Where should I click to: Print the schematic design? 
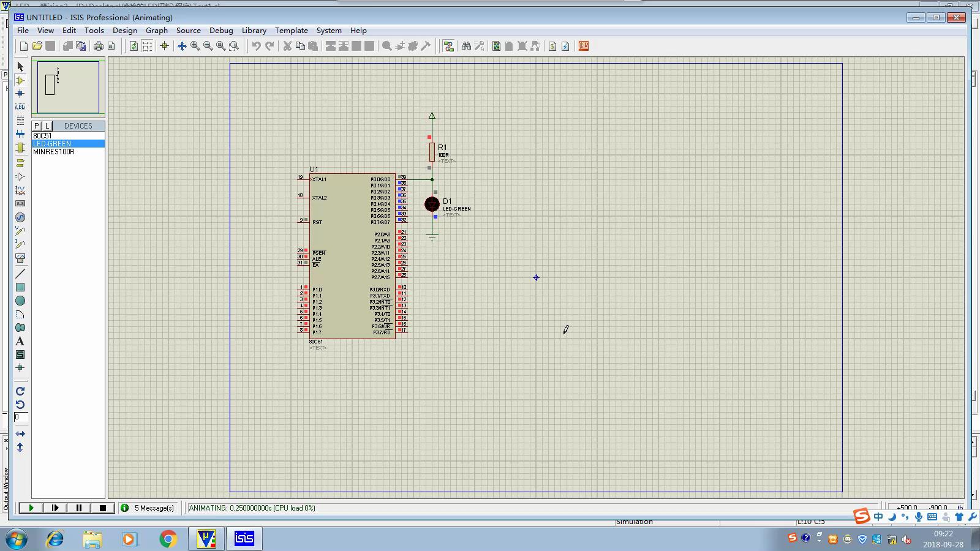98,46
